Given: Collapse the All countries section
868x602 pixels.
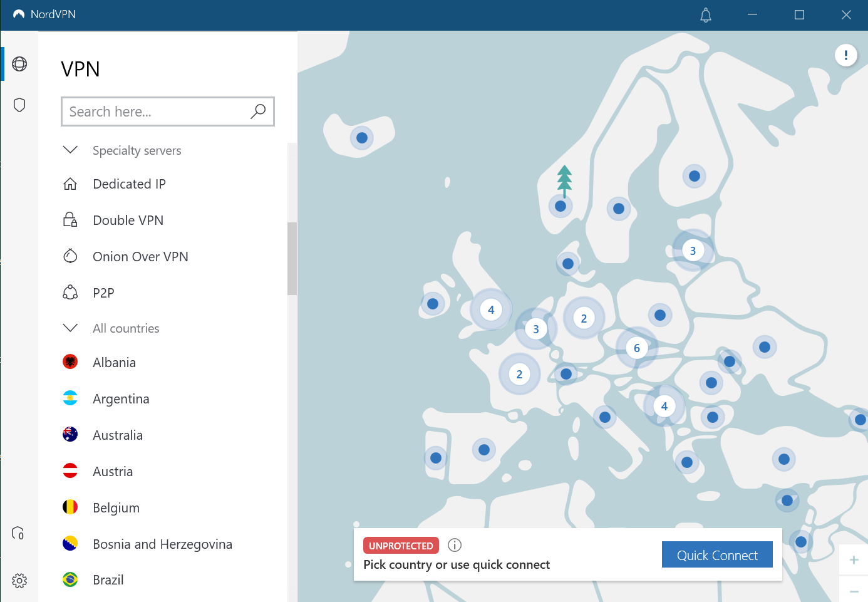Looking at the screenshot, I should click(71, 328).
